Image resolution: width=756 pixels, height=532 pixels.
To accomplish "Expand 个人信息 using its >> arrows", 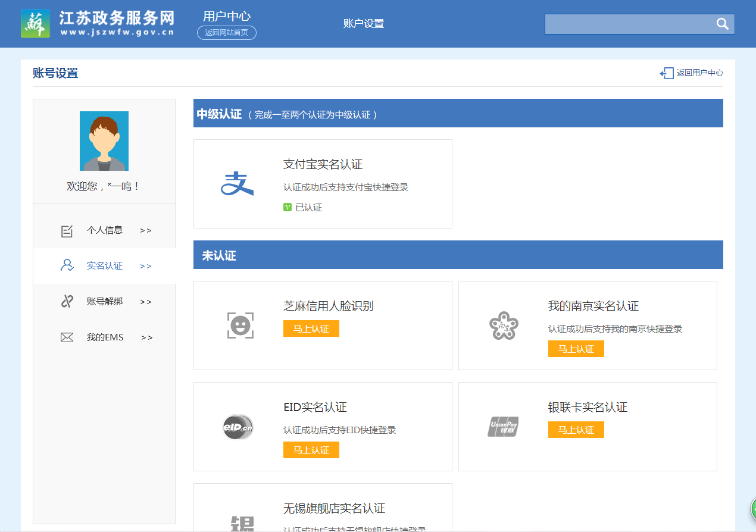I will coord(145,230).
